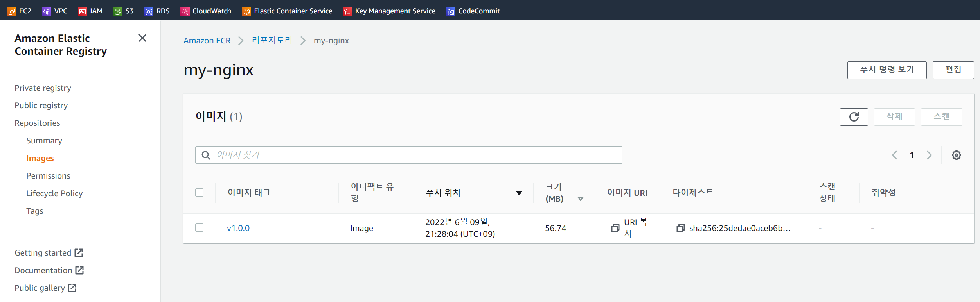This screenshot has width=980, height=302.
Task: Open the Amazon ECR breadcrumb link
Action: 207,41
